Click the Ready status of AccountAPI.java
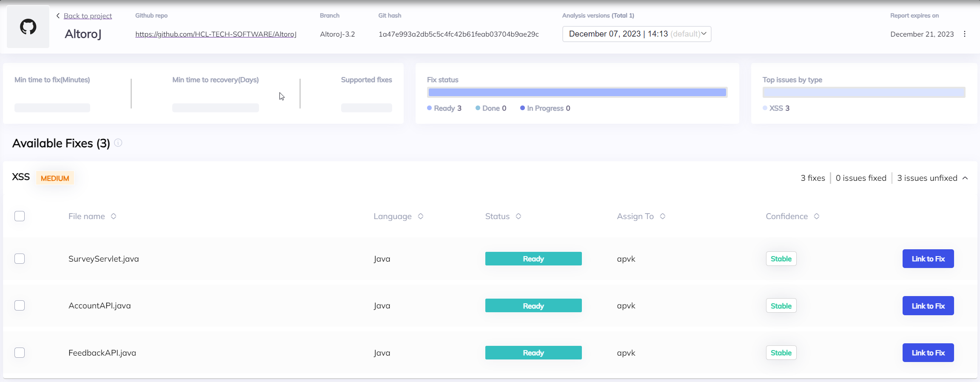980x382 pixels. (533, 305)
